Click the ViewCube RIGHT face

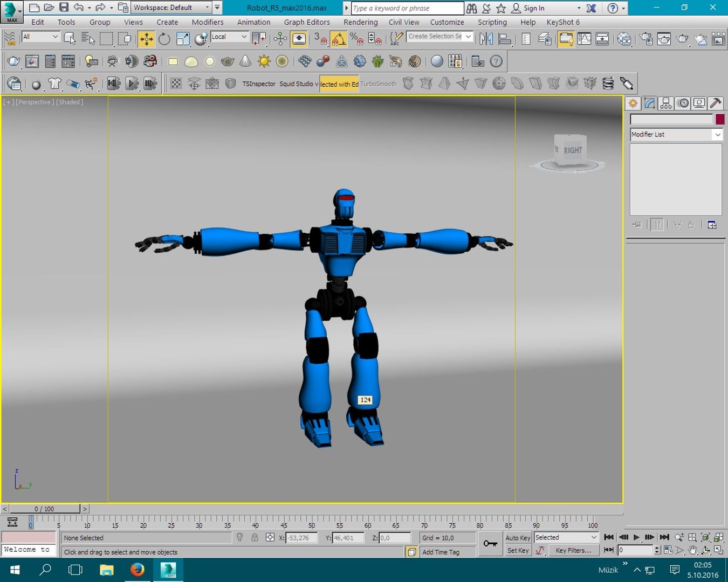pos(572,150)
